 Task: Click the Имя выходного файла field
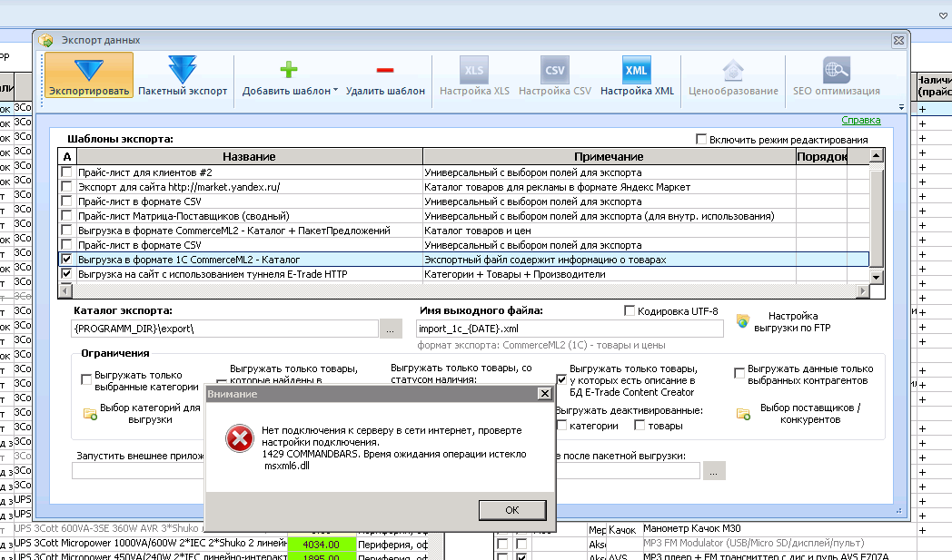pyautogui.click(x=570, y=329)
